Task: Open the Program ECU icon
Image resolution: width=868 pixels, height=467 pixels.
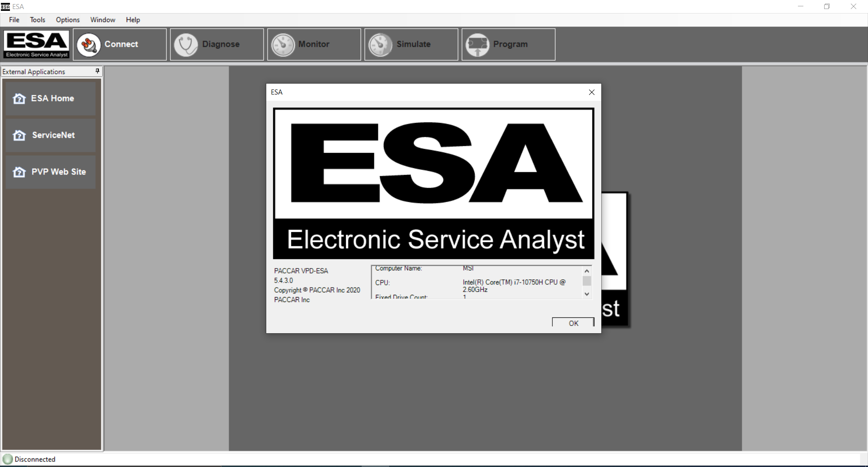Action: [x=478, y=44]
